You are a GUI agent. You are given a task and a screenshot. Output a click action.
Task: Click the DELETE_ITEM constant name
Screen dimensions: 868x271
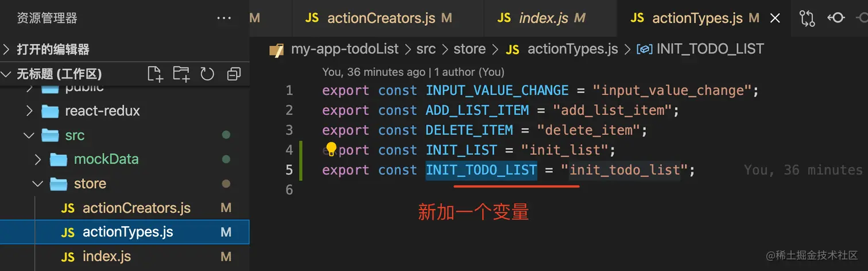pos(469,130)
